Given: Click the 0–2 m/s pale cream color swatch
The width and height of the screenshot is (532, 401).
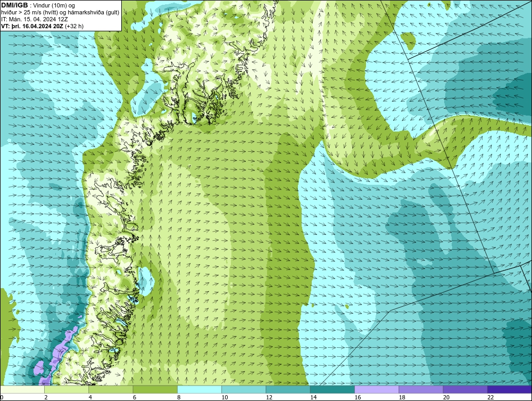Looking at the screenshot, I should [x=22, y=389].
